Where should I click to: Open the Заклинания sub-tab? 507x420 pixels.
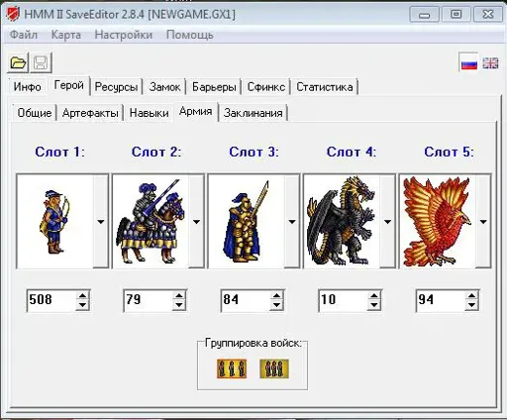tap(253, 113)
